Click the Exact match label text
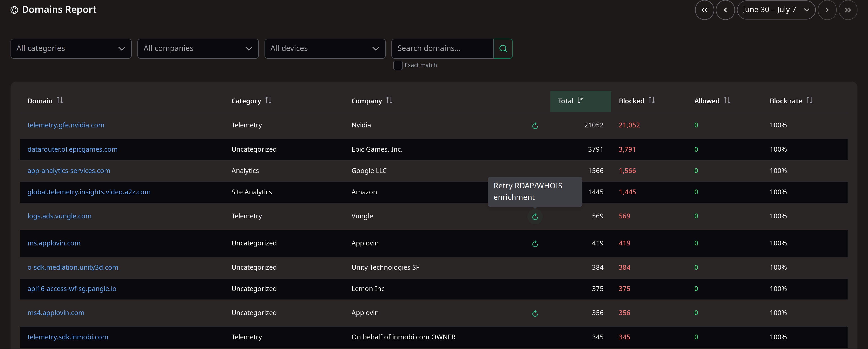Screen dimensions: 868x349 tap(420, 65)
